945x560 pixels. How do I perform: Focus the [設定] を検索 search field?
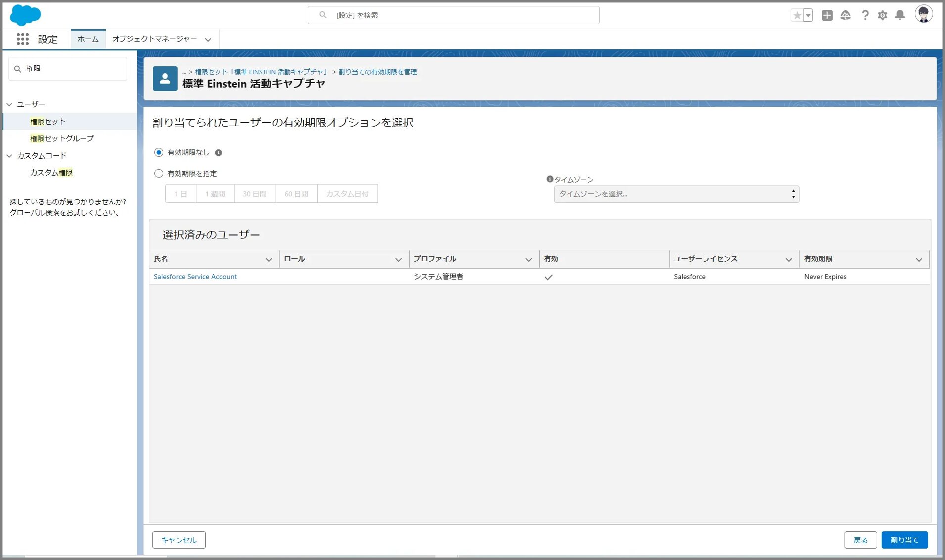point(453,15)
